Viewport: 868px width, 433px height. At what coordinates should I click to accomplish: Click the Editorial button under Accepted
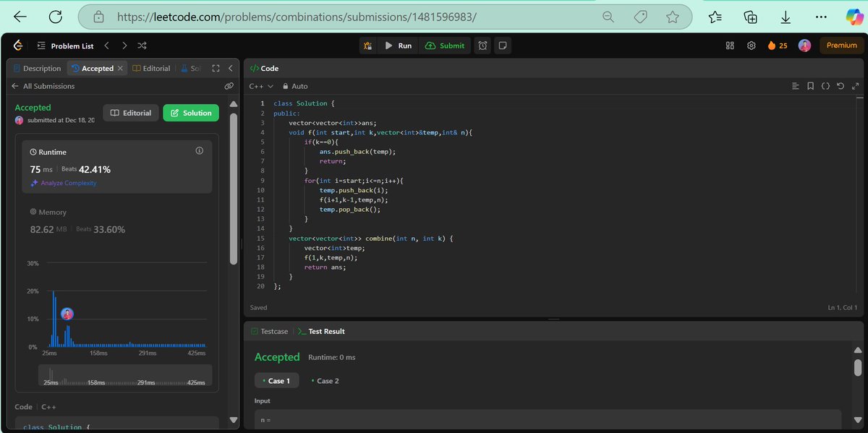click(131, 113)
